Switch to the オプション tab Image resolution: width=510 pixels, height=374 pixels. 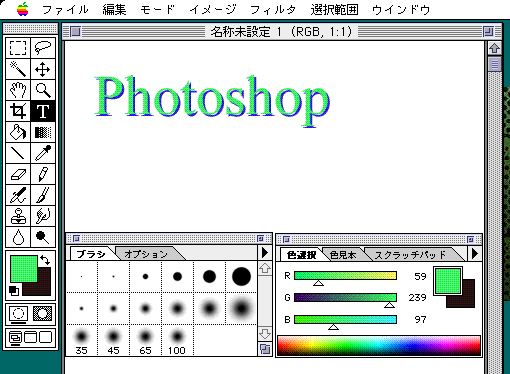(x=146, y=254)
